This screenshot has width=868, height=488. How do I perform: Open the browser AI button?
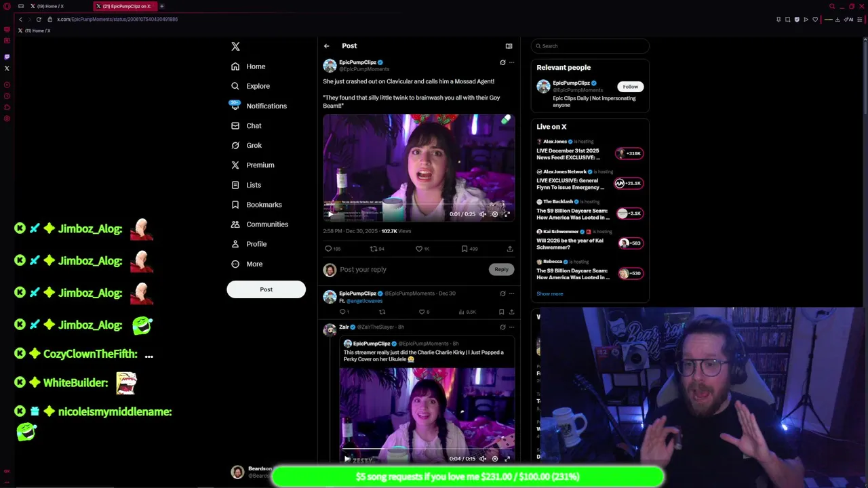coord(849,19)
